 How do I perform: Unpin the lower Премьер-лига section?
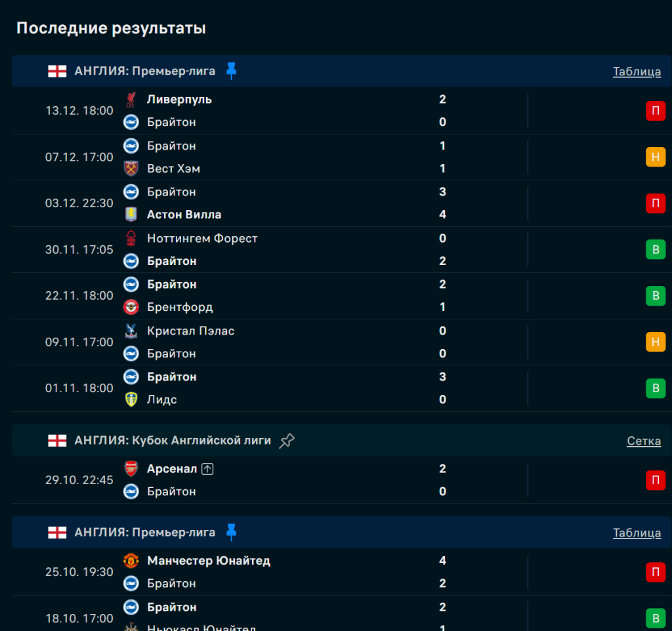point(231,532)
